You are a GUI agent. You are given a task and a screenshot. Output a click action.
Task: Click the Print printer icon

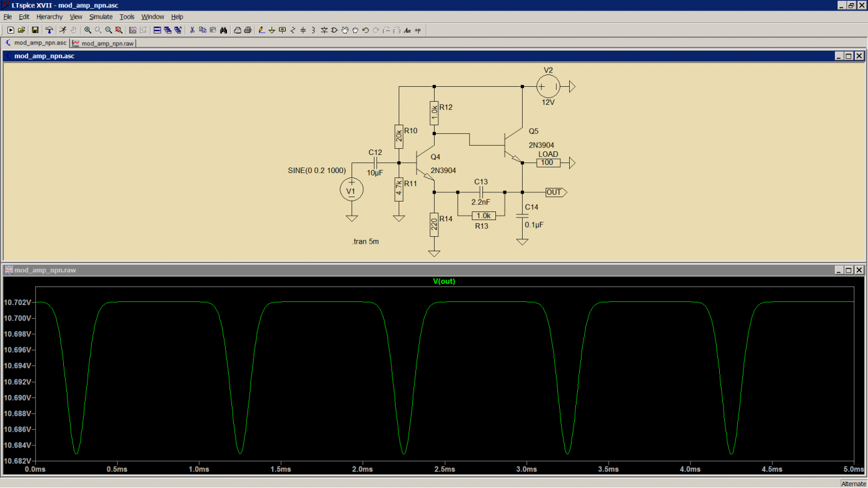pos(247,30)
